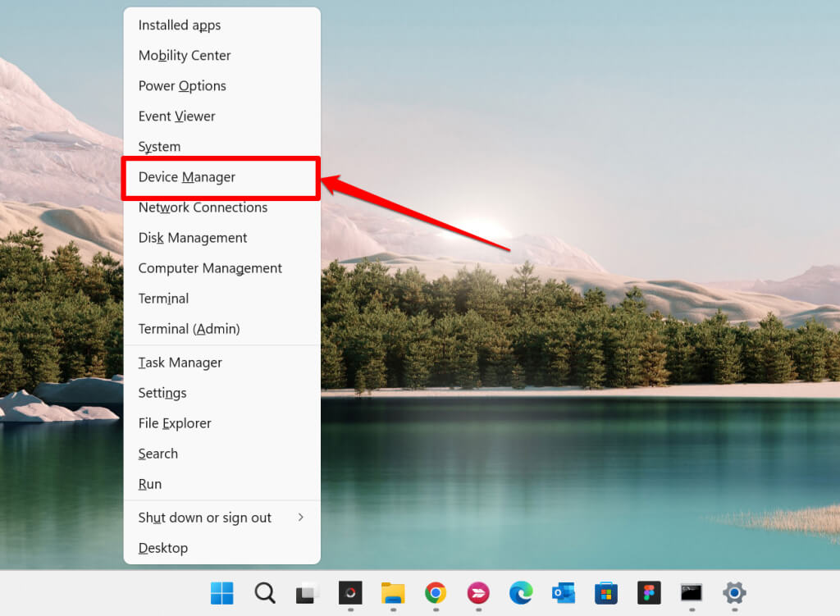Viewport: 840px width, 616px height.
Task: Open Network Connections
Action: pos(221,208)
